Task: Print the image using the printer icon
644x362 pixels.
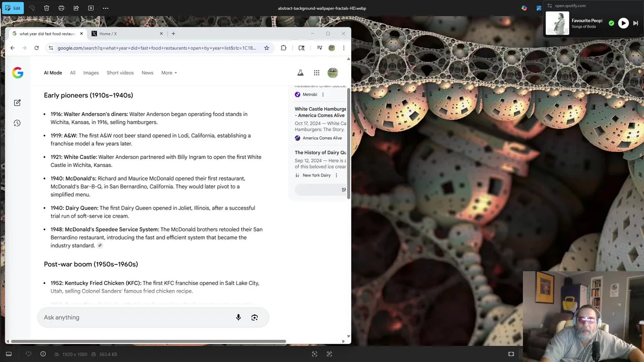Action: [x=61, y=8]
